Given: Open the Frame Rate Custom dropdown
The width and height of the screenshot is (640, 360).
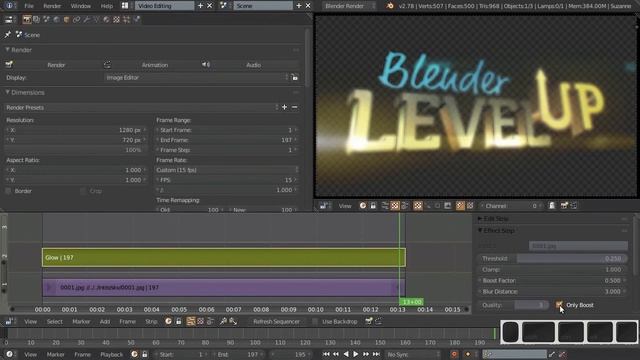Looking at the screenshot, I should pyautogui.click(x=227, y=170).
